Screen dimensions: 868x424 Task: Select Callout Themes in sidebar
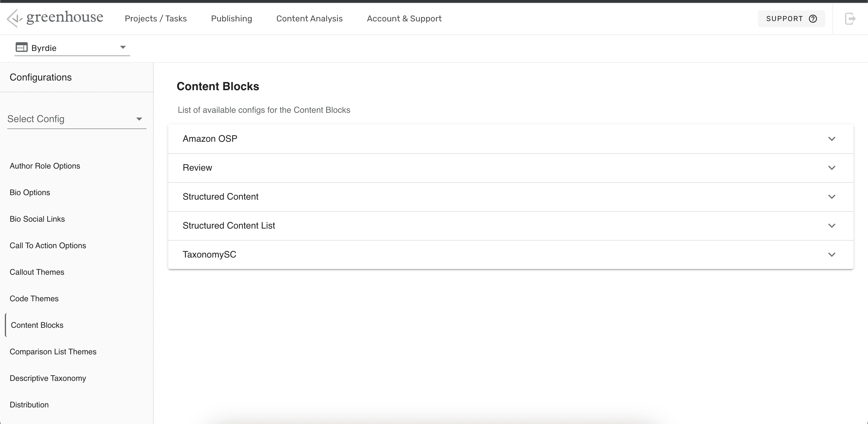point(37,272)
